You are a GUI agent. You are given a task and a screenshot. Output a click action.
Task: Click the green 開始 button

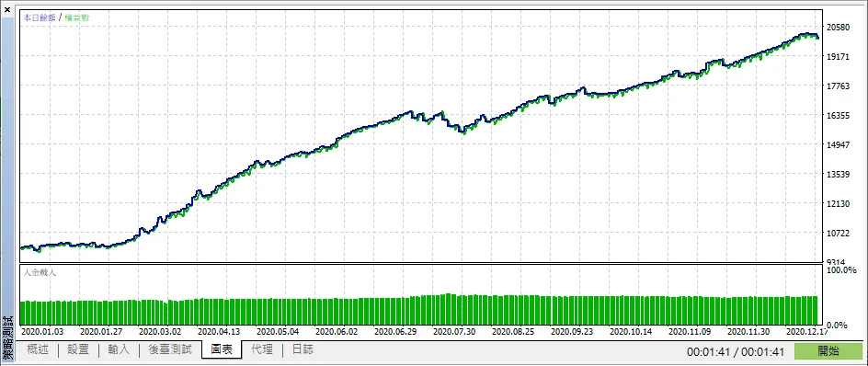[828, 351]
